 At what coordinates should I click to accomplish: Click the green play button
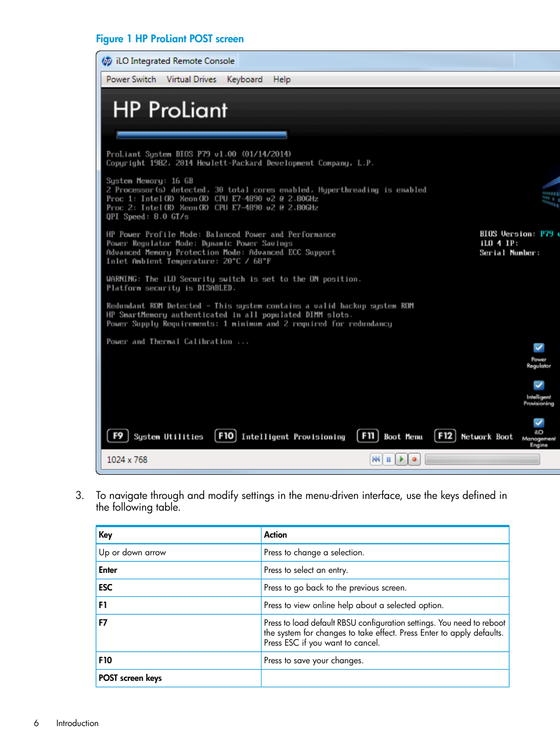click(401, 460)
